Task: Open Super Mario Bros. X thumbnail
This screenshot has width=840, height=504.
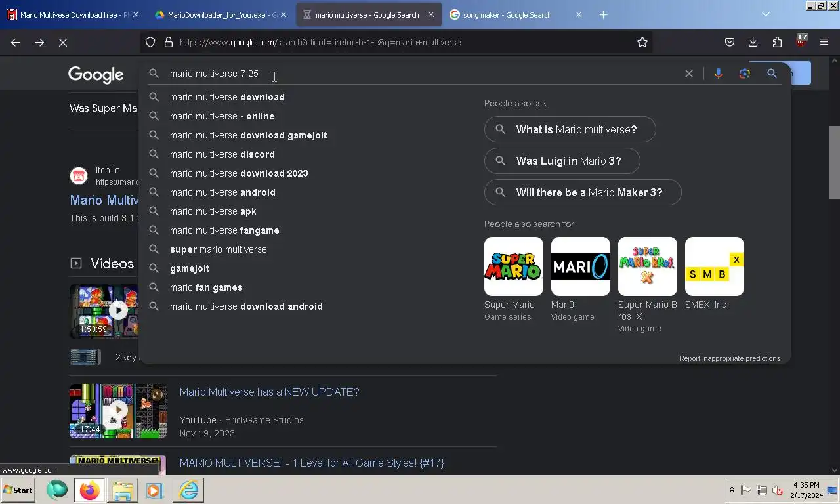Action: [648, 266]
